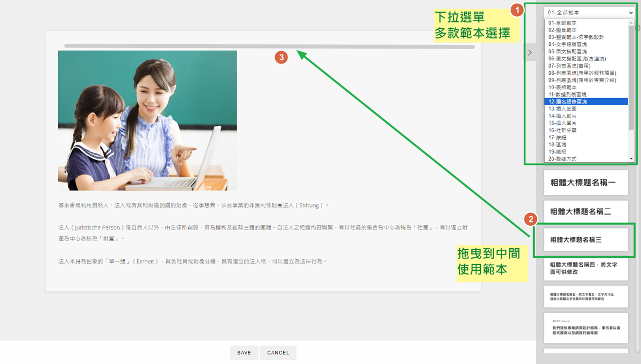
Task: Choose 19-線段 option
Action: click(x=586, y=151)
